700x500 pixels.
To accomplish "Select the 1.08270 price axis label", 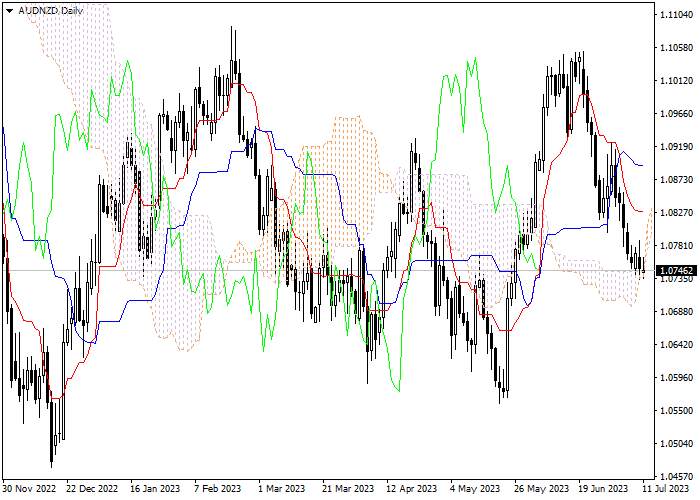I will [x=677, y=212].
